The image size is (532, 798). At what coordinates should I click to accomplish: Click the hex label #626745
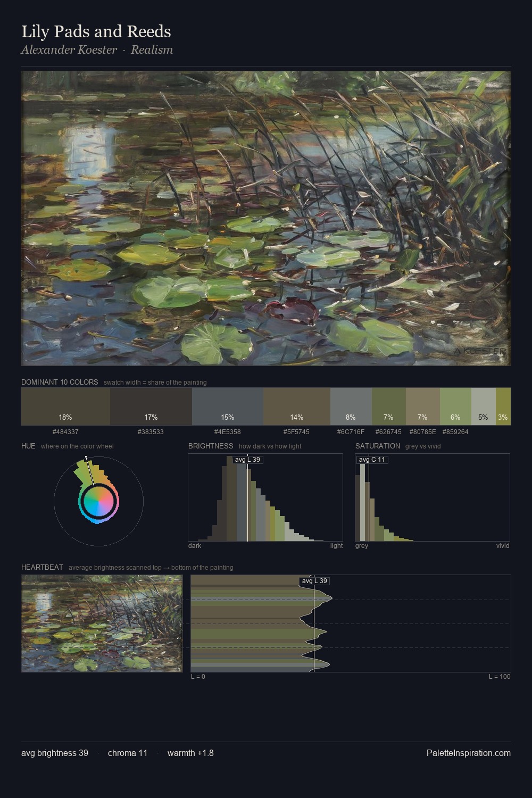coord(388,432)
